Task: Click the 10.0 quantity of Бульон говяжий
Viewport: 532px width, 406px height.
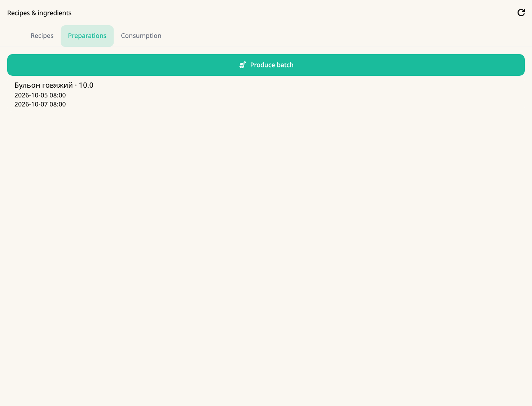Action: click(x=86, y=85)
